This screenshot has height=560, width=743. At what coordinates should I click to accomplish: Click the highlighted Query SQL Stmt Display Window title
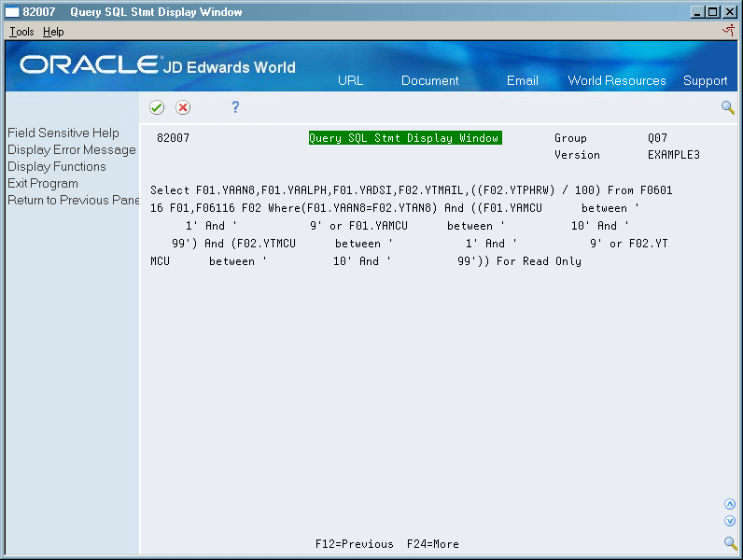coord(405,138)
